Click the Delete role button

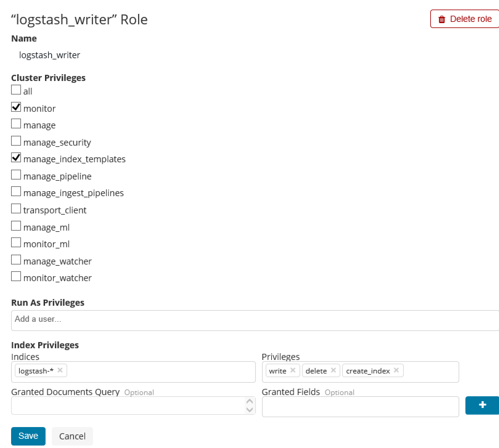coord(465,19)
